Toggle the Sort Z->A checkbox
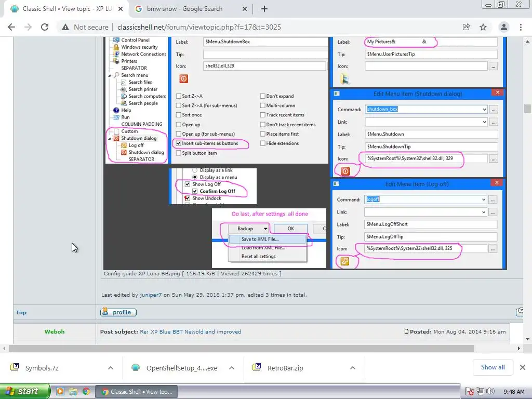The width and height of the screenshot is (532, 399). 179,96
